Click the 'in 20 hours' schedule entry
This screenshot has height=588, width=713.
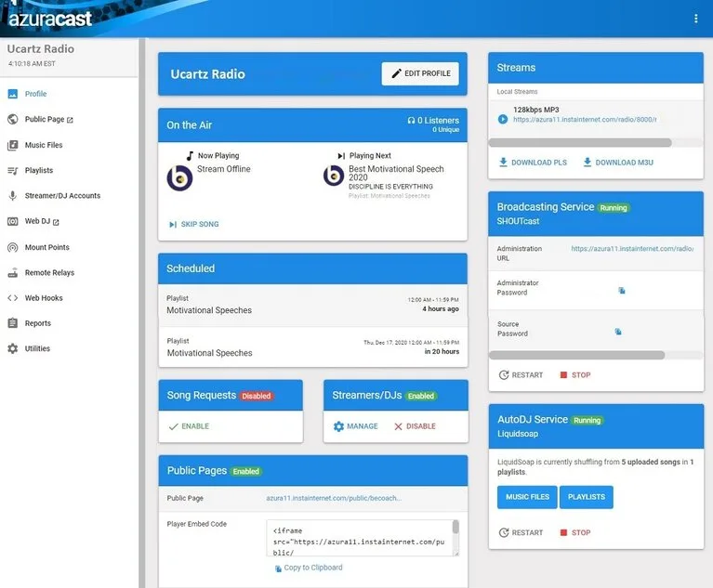(x=313, y=347)
